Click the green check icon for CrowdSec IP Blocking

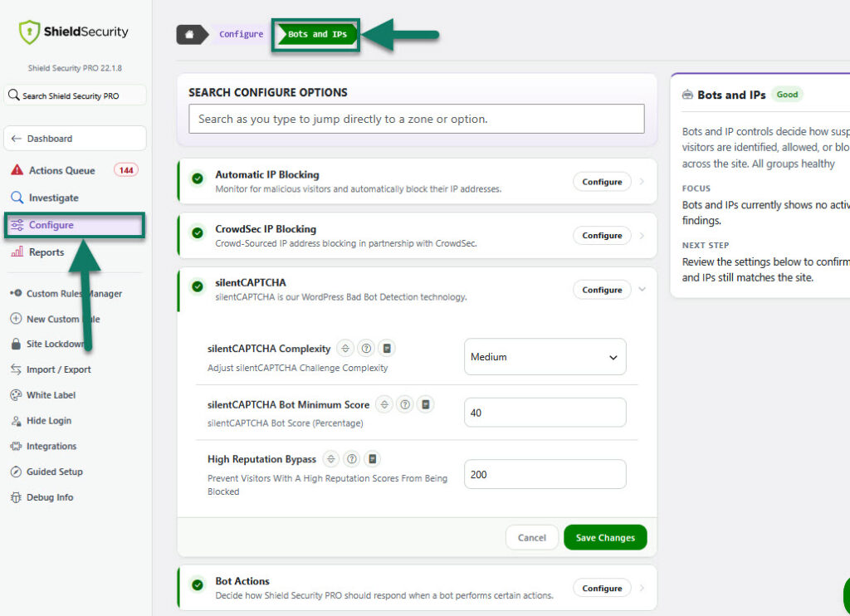tap(198, 232)
